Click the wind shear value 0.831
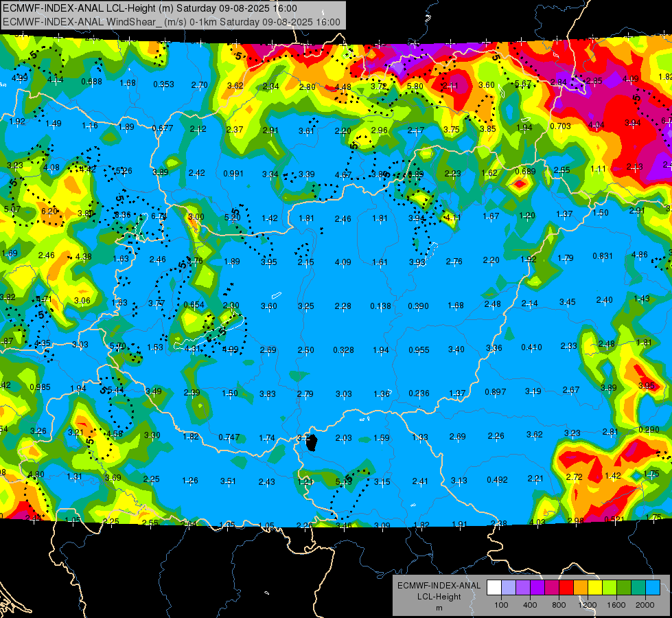Screen dimensions: 672x618 coord(603,255)
